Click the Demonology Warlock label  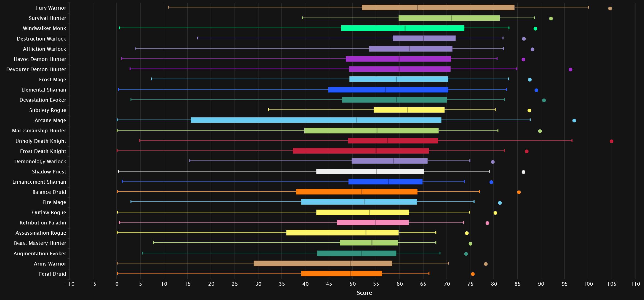click(x=40, y=162)
